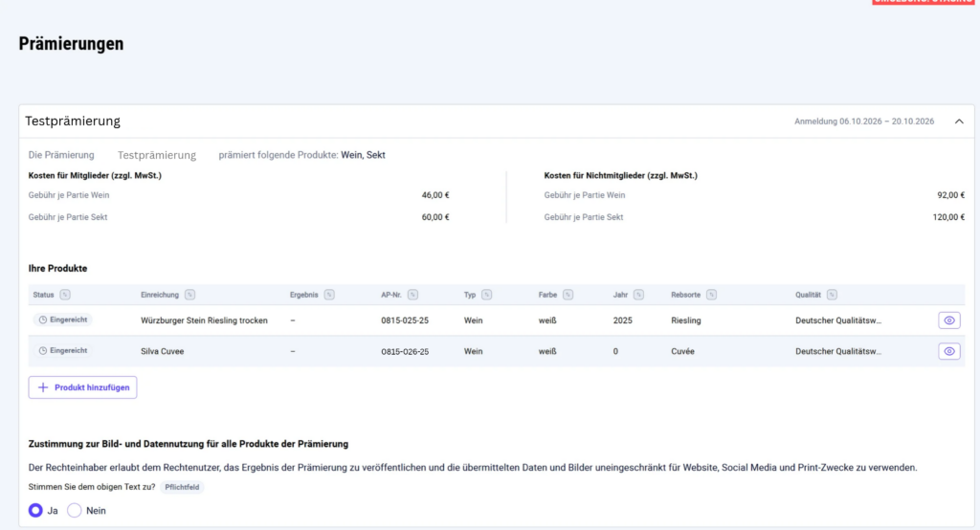Click the Testprämierung panel title

tap(73, 121)
